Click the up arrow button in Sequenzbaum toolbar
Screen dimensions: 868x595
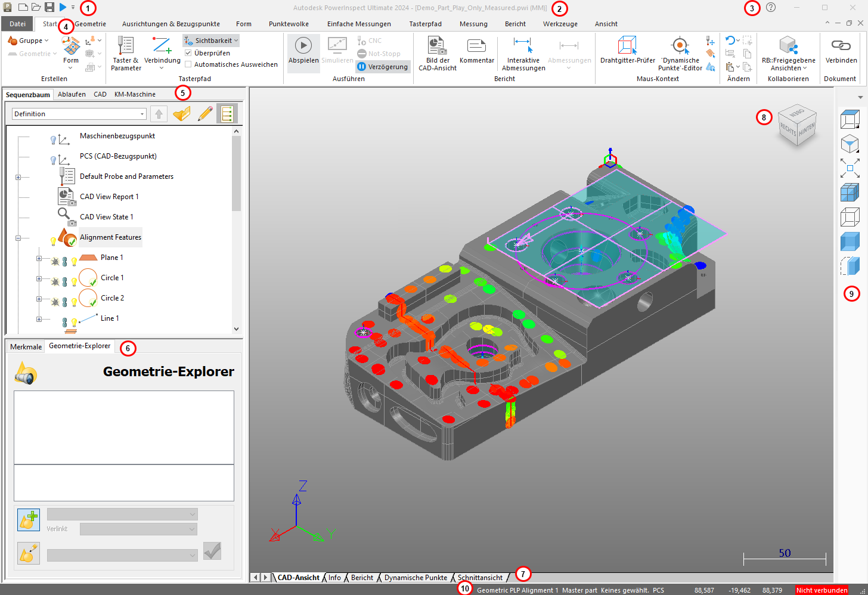[159, 114]
